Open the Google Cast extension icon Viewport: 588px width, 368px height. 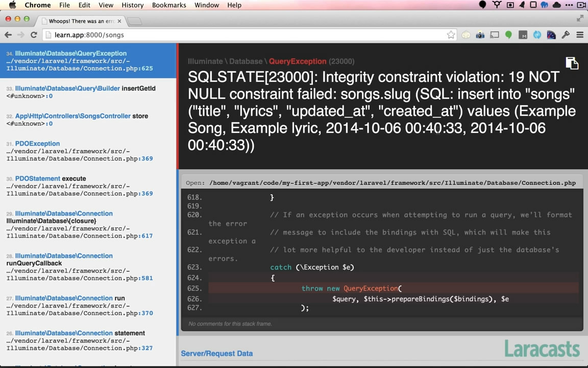coord(495,35)
